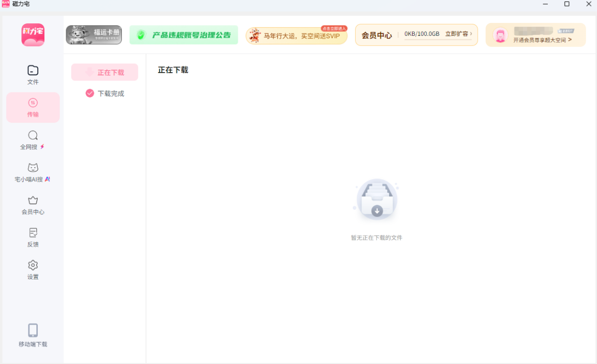Open 宅小喵AI搜 cat assistant

click(33, 173)
